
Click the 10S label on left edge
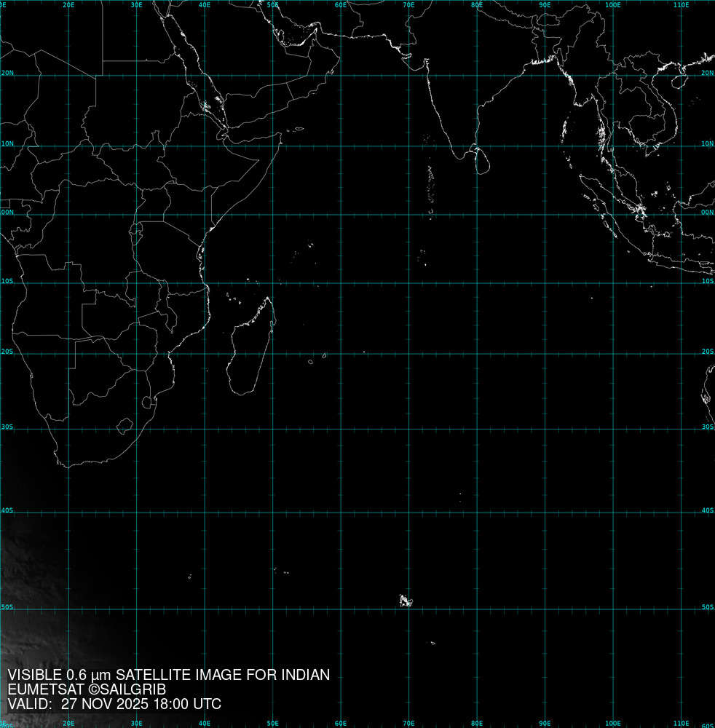(x=6, y=282)
